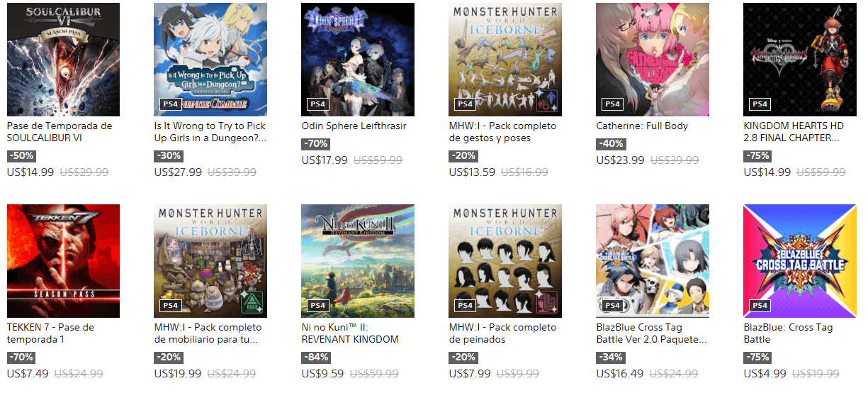Viewport: 868px width, 393px height.
Task: Open the Kingdom Hearts HD 2.8 cover image
Action: (x=800, y=60)
